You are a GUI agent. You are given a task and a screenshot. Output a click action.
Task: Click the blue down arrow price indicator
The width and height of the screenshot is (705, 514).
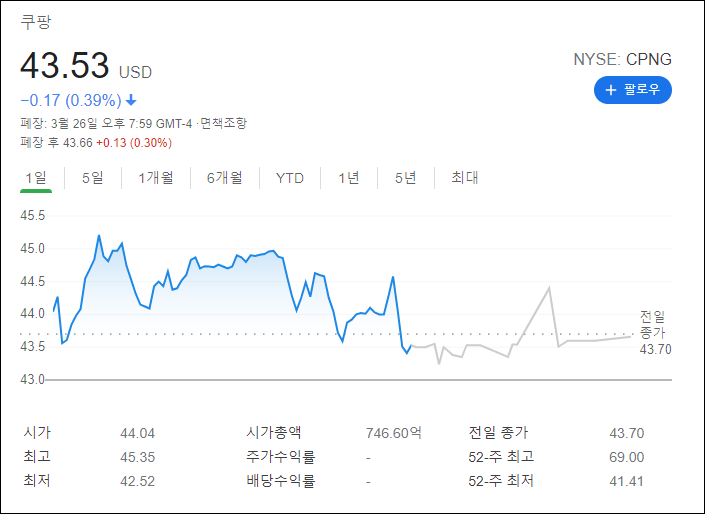pyautogui.click(x=131, y=100)
